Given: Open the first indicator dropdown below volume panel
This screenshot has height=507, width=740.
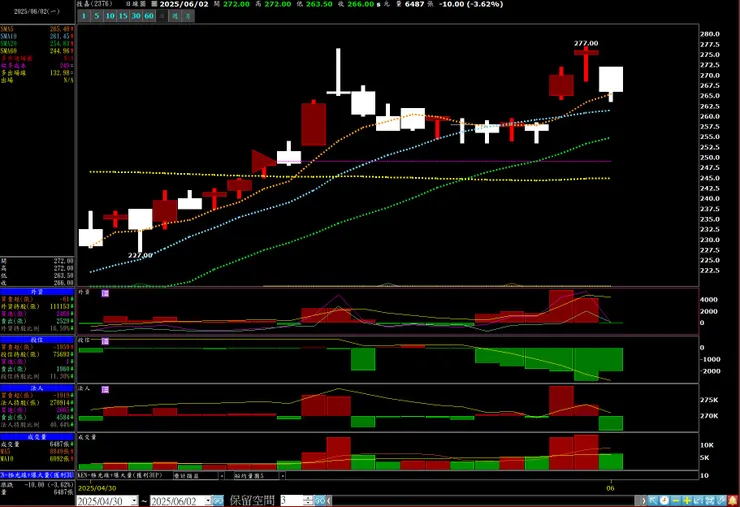Looking at the screenshot, I should 221,476.
